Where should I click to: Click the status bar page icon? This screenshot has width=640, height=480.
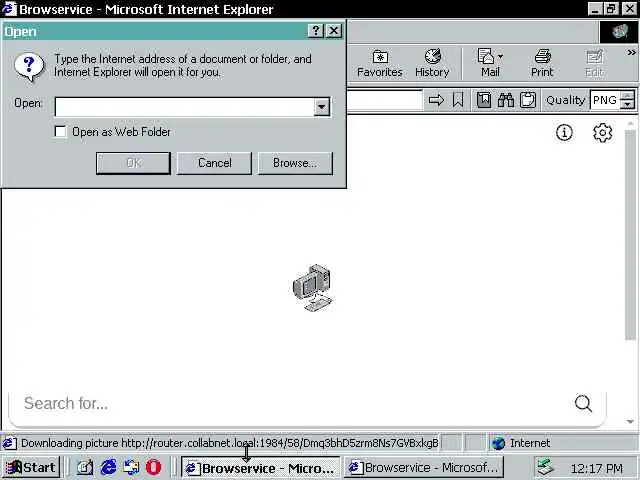9,443
